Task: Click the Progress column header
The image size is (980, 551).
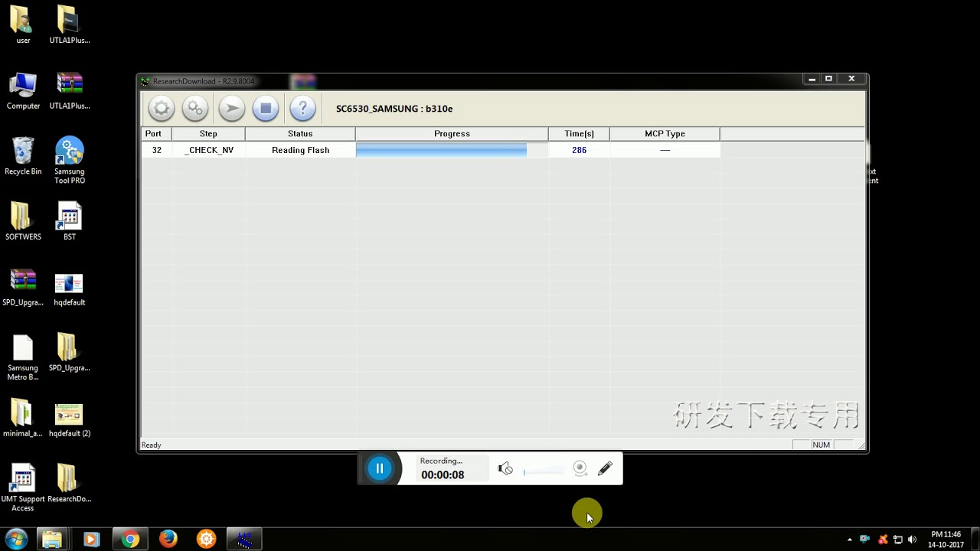Action: (452, 133)
